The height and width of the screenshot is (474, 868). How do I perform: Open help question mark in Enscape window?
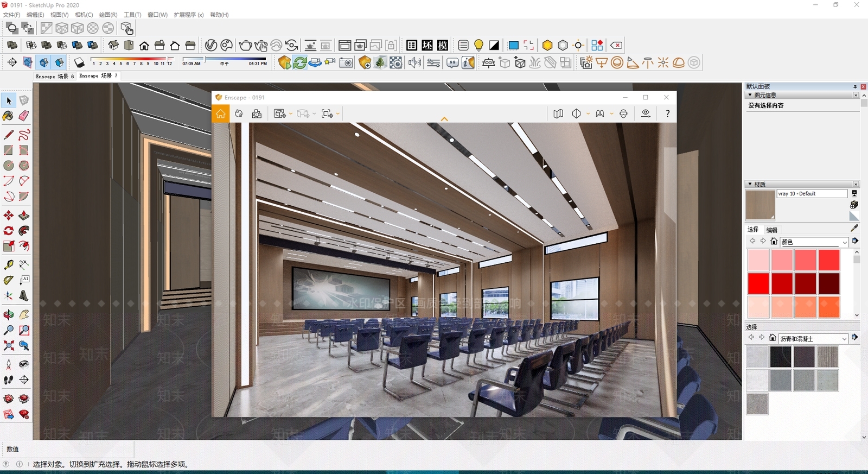pyautogui.click(x=667, y=113)
